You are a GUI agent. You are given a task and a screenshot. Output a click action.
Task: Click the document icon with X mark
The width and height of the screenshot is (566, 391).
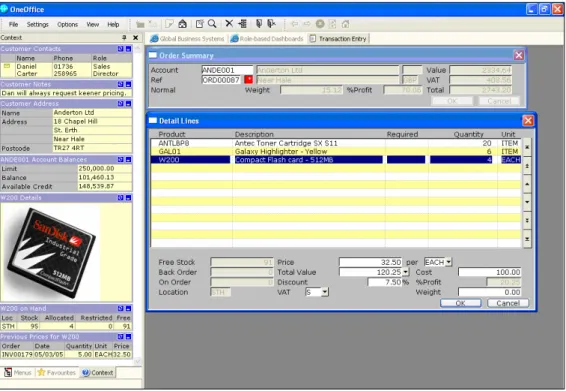(271, 24)
